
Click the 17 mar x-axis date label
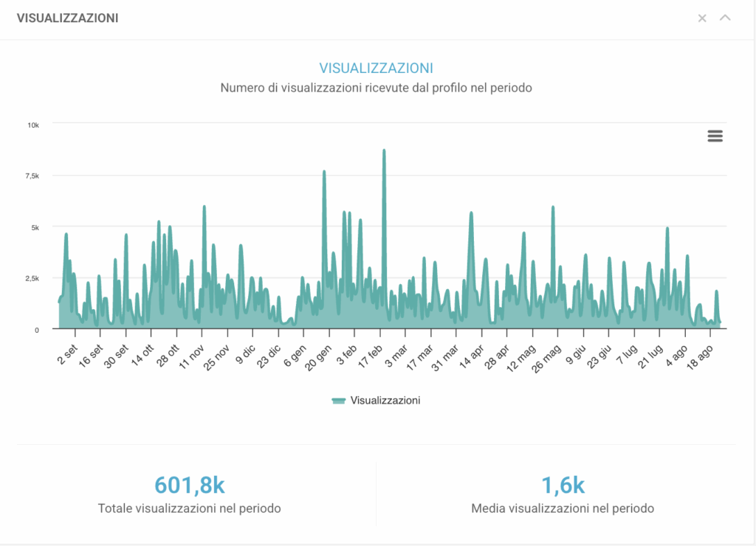420,358
